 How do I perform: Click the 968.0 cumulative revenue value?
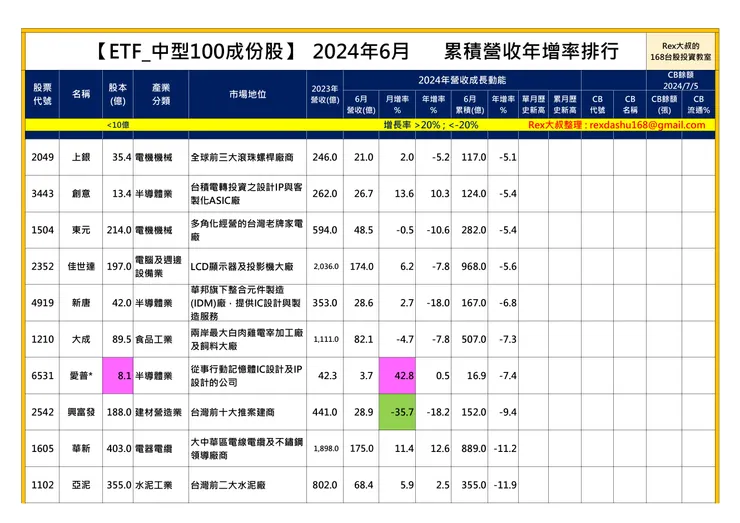tap(474, 266)
